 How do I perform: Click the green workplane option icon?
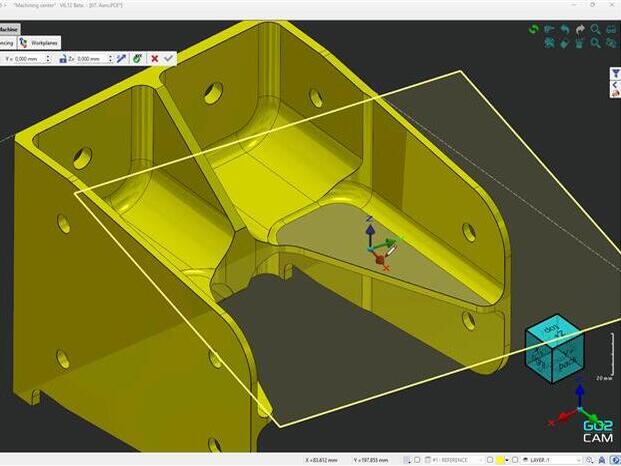137,59
